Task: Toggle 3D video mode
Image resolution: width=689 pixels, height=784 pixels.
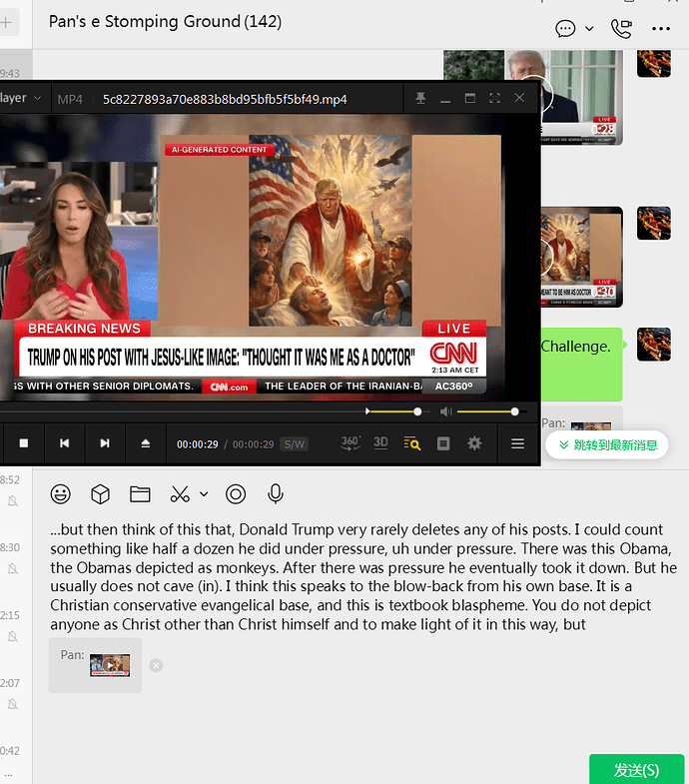Action: (381, 443)
